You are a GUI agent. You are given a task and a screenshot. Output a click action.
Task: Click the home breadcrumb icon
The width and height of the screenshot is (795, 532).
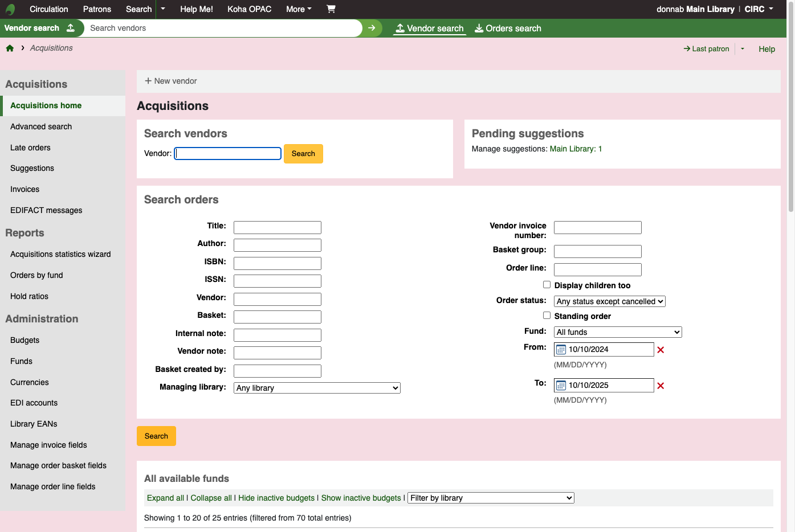(x=10, y=48)
